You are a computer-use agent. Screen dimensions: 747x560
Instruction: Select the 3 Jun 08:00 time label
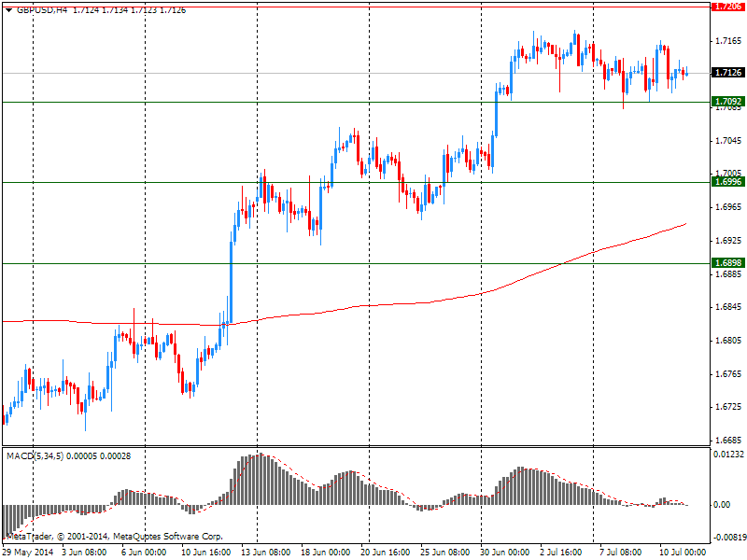(85, 553)
